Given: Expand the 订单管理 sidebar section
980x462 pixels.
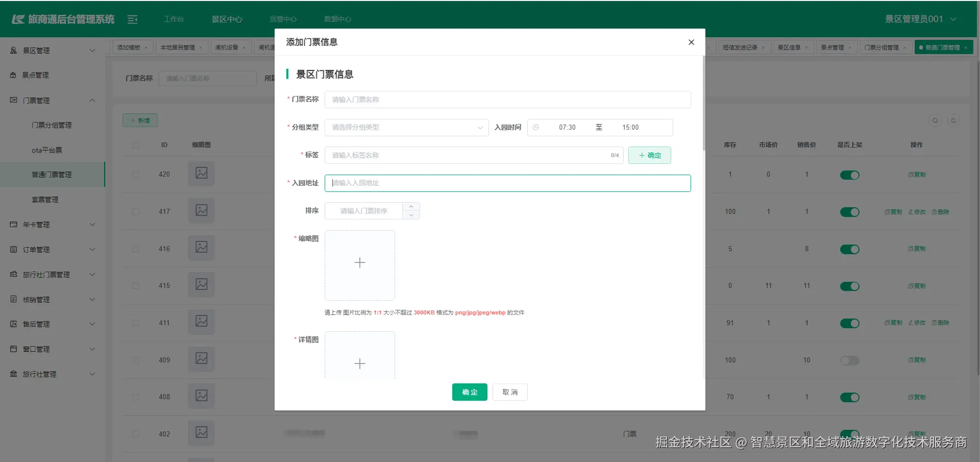Looking at the screenshot, I should pos(51,249).
